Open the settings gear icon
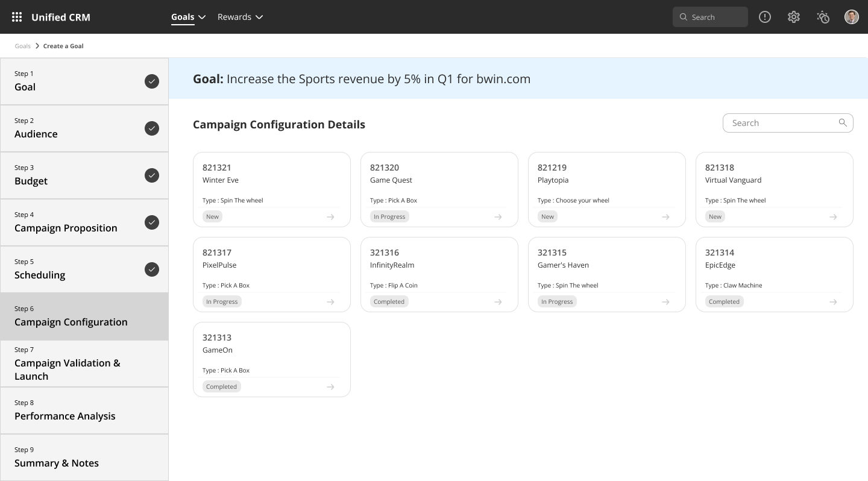 point(794,17)
